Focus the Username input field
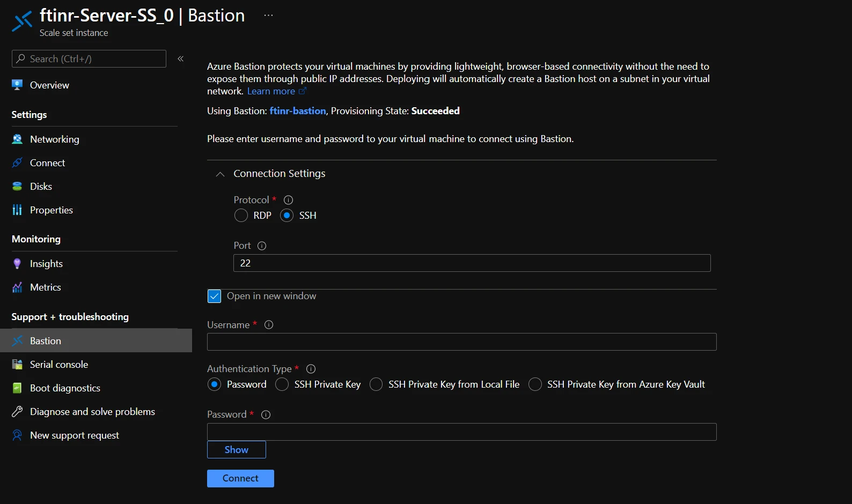The image size is (852, 504). [x=462, y=342]
